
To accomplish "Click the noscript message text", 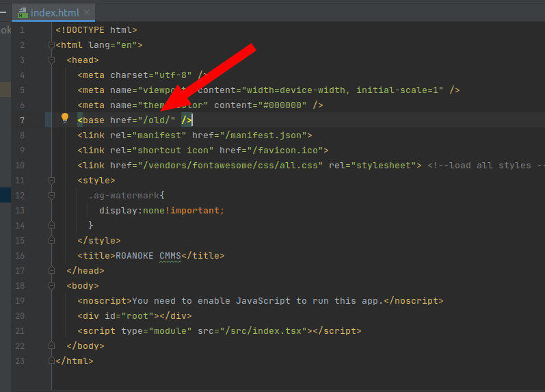I will pos(258,301).
